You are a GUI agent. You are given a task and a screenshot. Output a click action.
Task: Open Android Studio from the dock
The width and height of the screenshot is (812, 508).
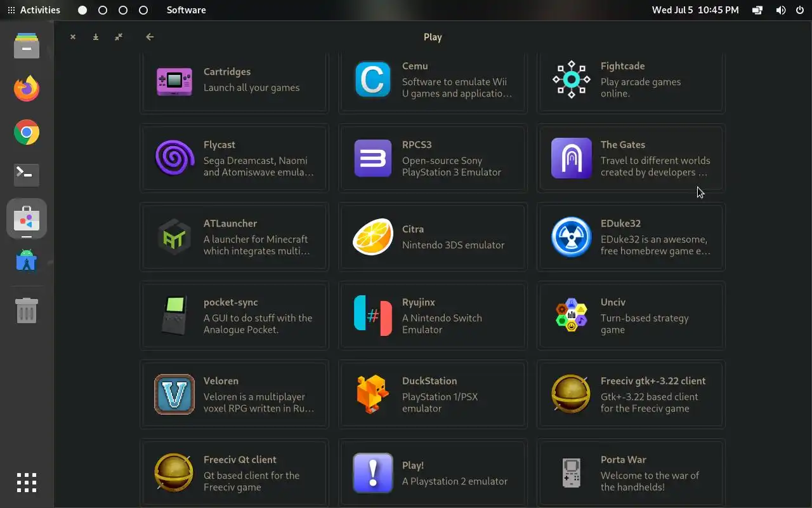(x=27, y=262)
